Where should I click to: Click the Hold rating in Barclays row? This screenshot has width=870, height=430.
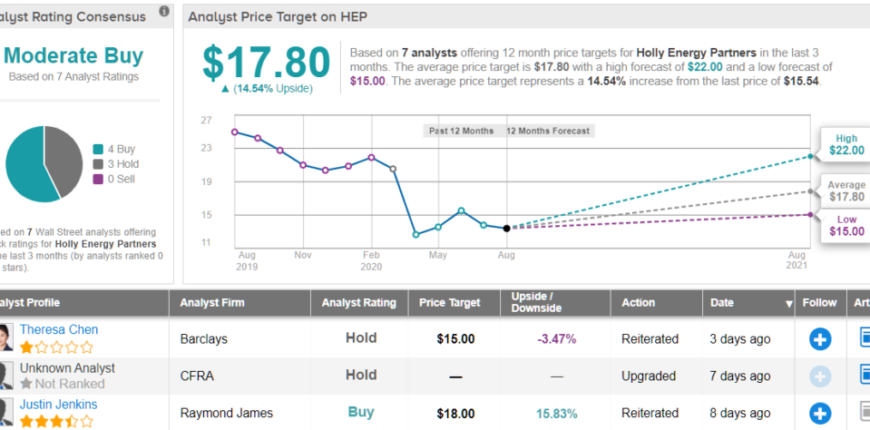point(361,338)
